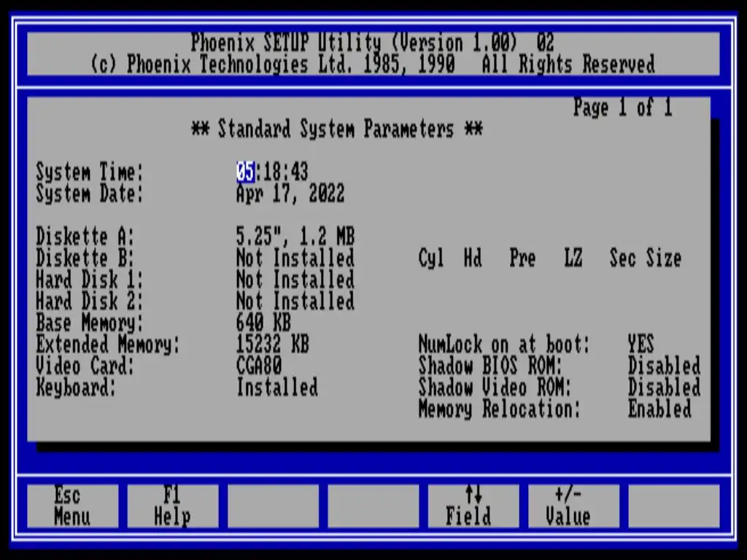Click the Shadow Video ROM: label

click(x=495, y=387)
